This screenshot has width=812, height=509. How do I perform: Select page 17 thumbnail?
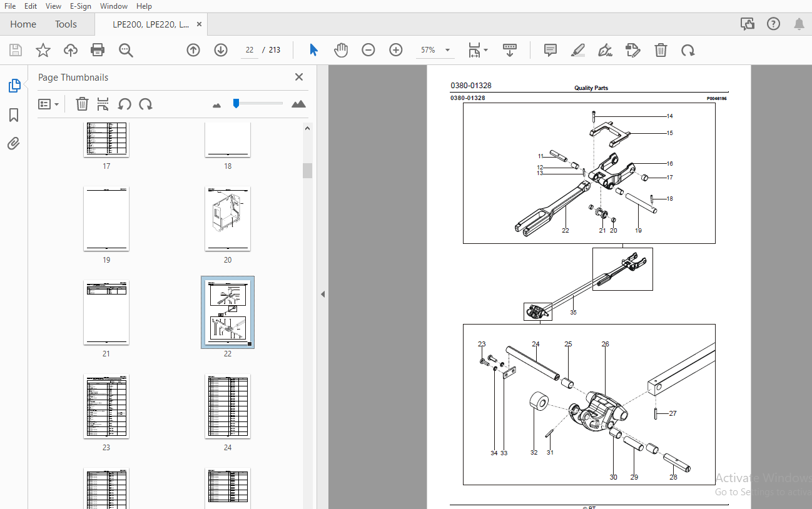click(x=106, y=139)
